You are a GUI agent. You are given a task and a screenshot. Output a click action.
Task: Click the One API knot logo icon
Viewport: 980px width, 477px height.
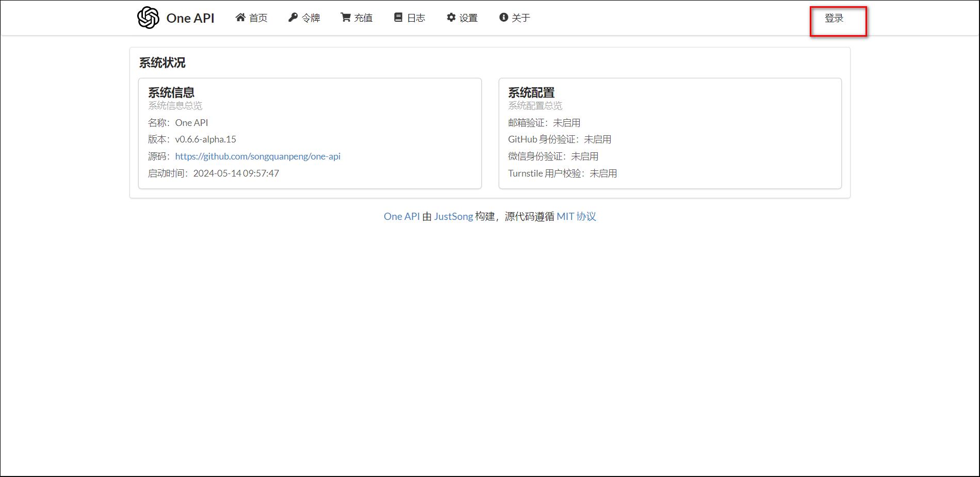148,18
